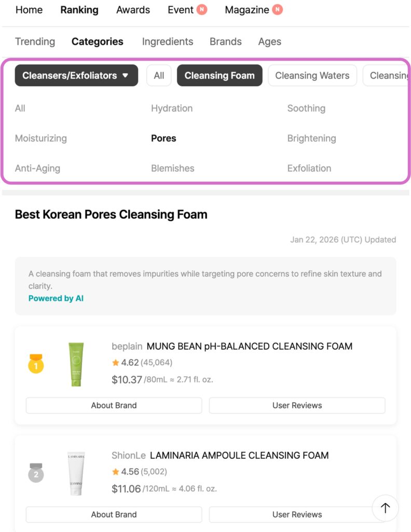Click the N badge beside Event
Screen dimensions: 411x532
click(201, 9)
